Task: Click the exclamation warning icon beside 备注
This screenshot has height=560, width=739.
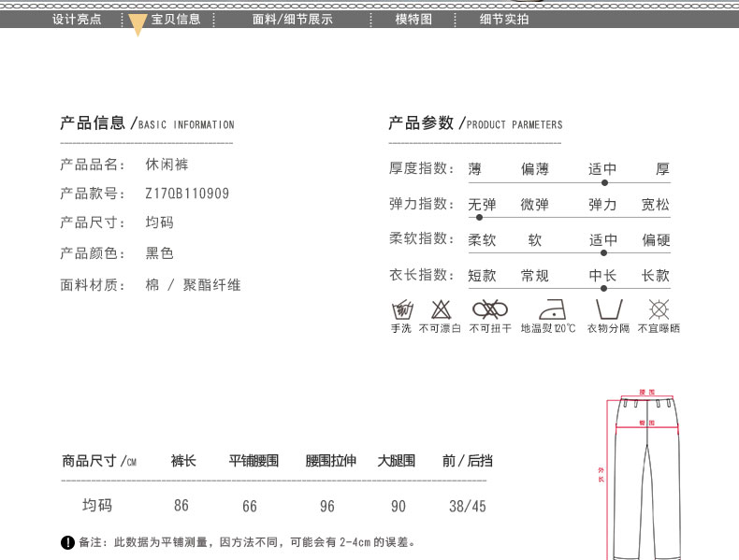Action: (67, 543)
